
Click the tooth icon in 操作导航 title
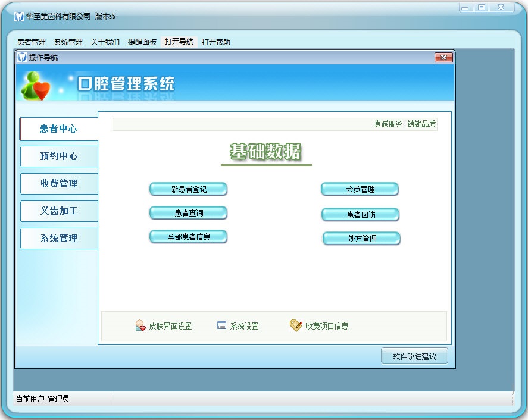pos(22,57)
